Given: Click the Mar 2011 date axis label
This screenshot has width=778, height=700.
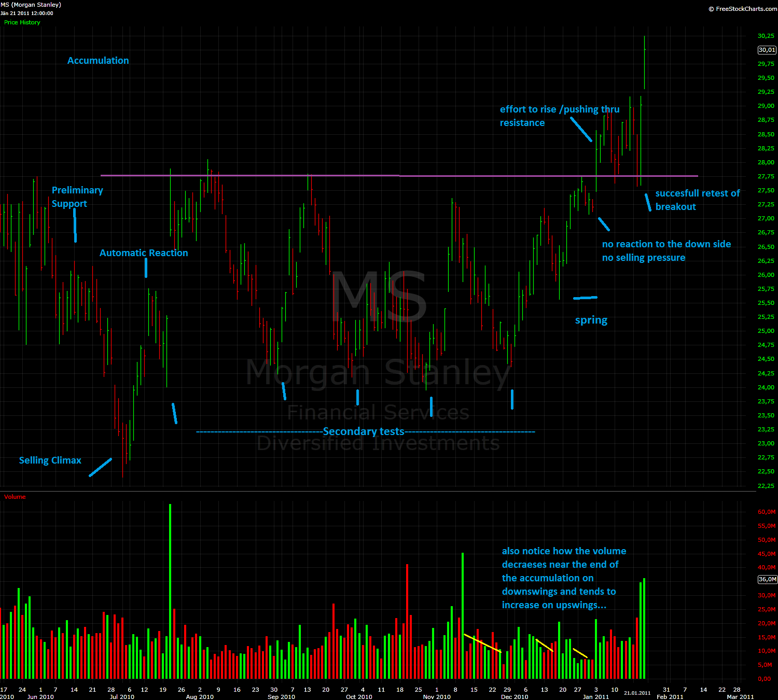Looking at the screenshot, I should pyautogui.click(x=740, y=697).
